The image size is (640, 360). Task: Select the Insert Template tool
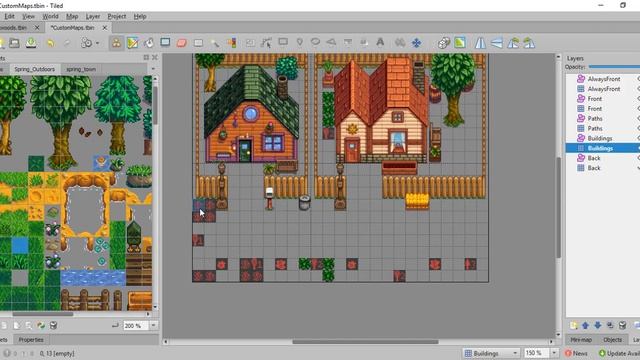click(364, 43)
